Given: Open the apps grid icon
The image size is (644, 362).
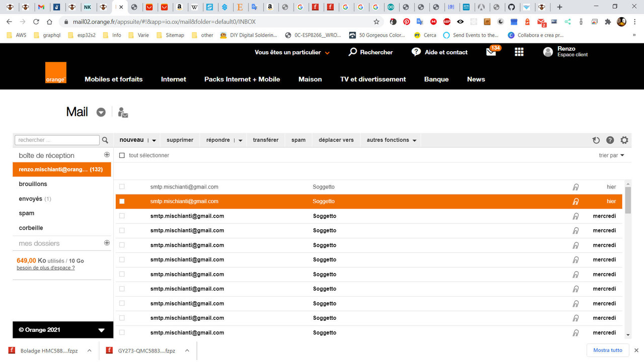Looking at the screenshot, I should [x=519, y=52].
